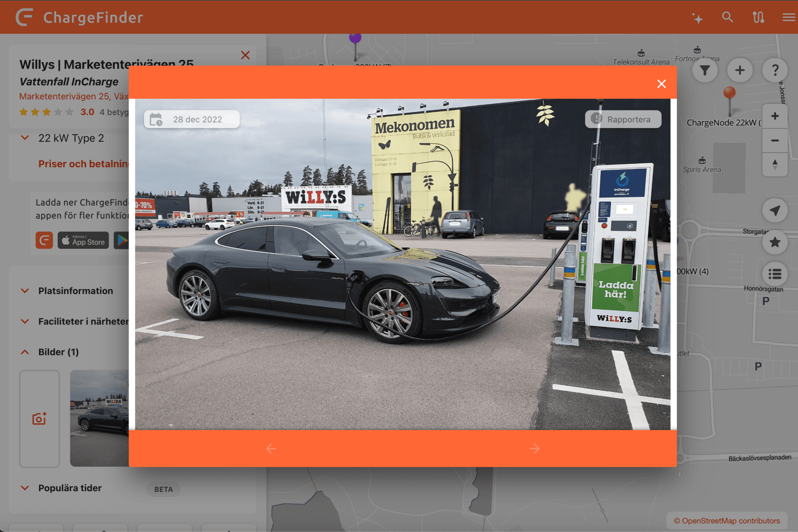Zoom out on the map

(x=775, y=141)
